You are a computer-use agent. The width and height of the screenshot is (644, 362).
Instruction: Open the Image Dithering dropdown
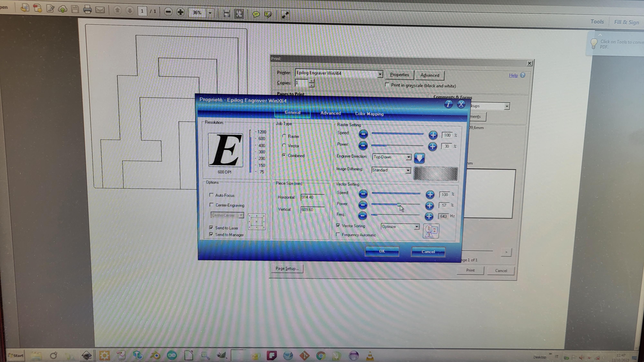click(408, 170)
